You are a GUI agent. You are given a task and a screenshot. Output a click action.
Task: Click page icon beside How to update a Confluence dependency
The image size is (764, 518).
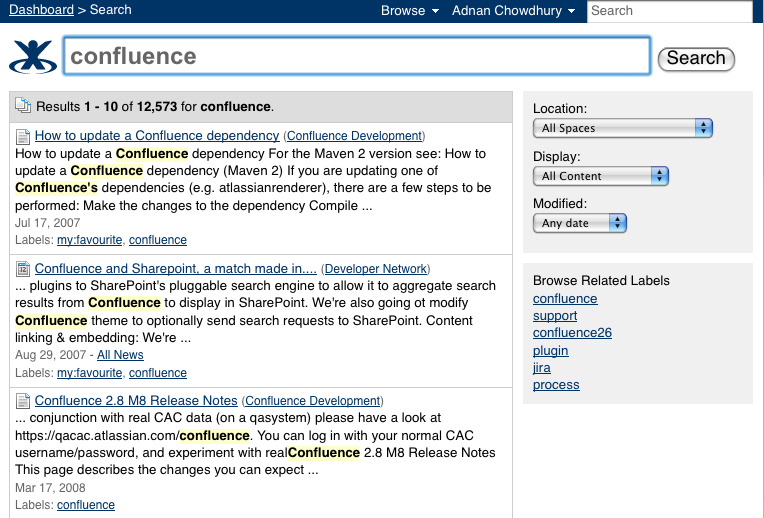(22, 136)
